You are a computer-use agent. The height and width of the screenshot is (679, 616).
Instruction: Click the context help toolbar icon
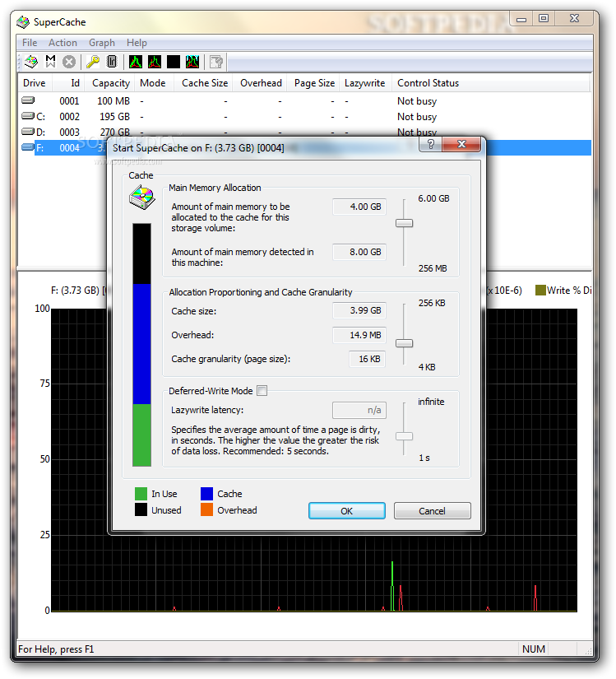[215, 62]
